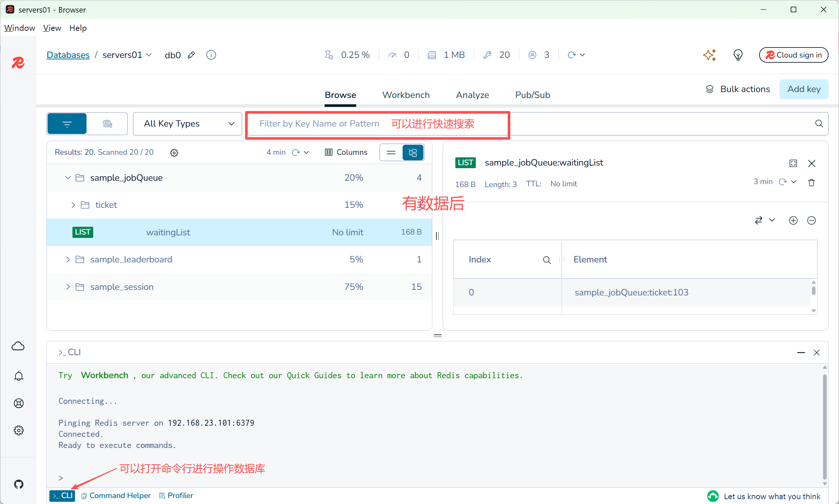Open the Databases breadcrumb link
The width and height of the screenshot is (839, 504).
pos(68,55)
